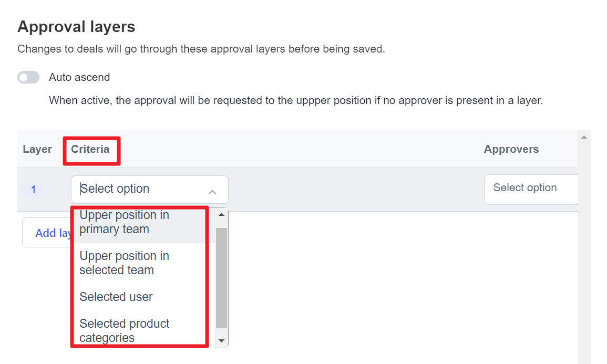Click page scrollbar up arrow at right
Image resolution: width=607 pixels, height=364 pixels.
click(584, 137)
